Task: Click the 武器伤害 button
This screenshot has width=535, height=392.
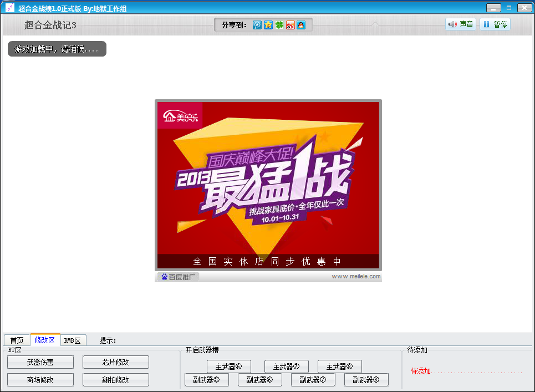Action: click(40, 362)
